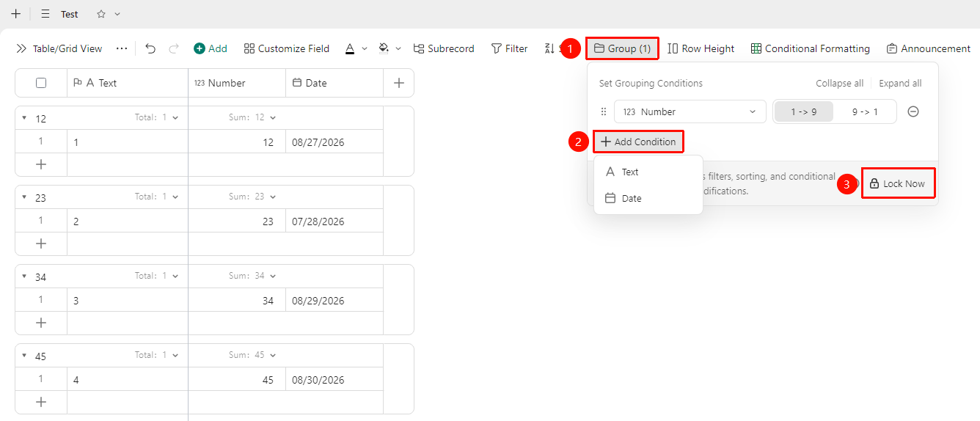Expand the fill color dropdown arrow
The image size is (980, 421).
coord(398,48)
